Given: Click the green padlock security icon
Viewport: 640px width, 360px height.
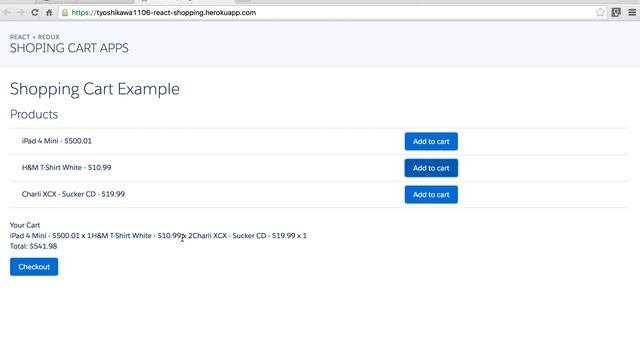Looking at the screenshot, I should 64,13.
